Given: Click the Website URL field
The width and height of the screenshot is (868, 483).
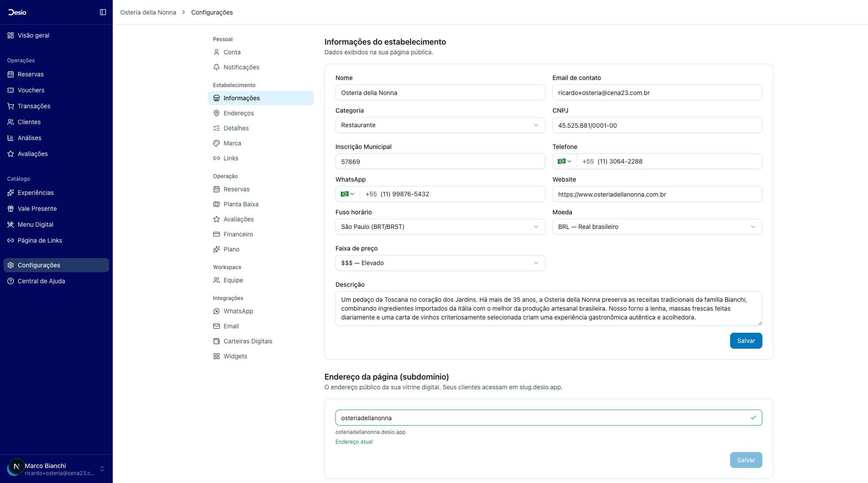Looking at the screenshot, I should click(657, 194).
